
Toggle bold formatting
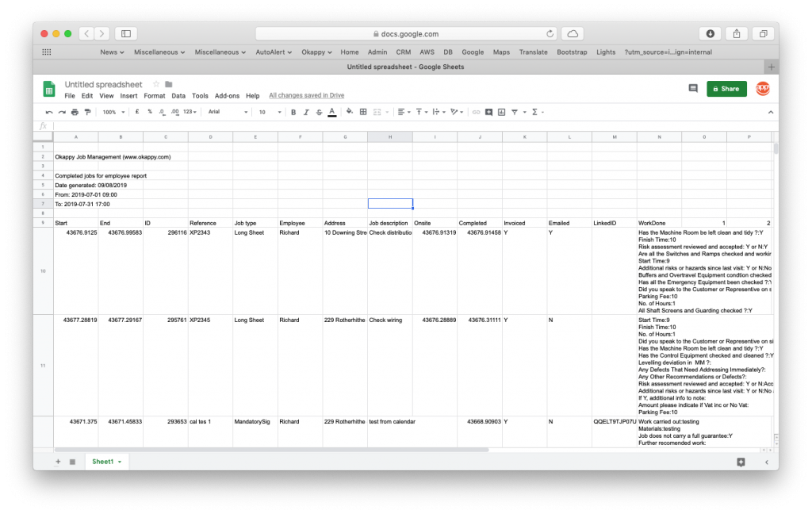coord(293,112)
